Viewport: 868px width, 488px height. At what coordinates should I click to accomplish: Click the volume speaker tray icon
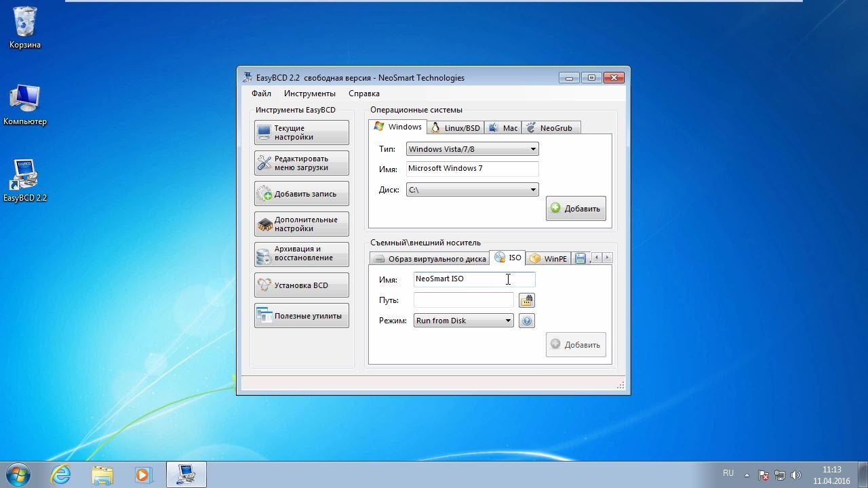pyautogui.click(x=796, y=475)
